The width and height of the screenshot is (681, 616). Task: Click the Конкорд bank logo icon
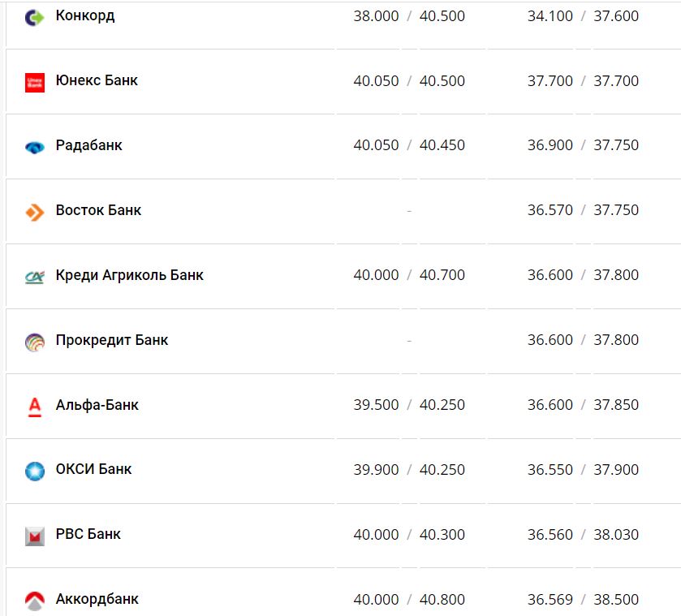[x=34, y=17]
